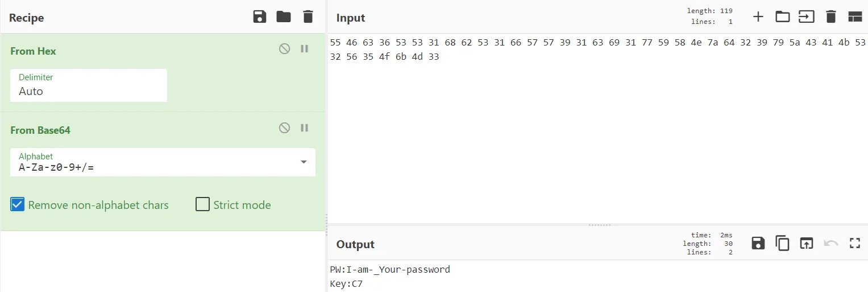The image size is (868, 292).
Task: Add a new input tab
Action: pos(758,17)
